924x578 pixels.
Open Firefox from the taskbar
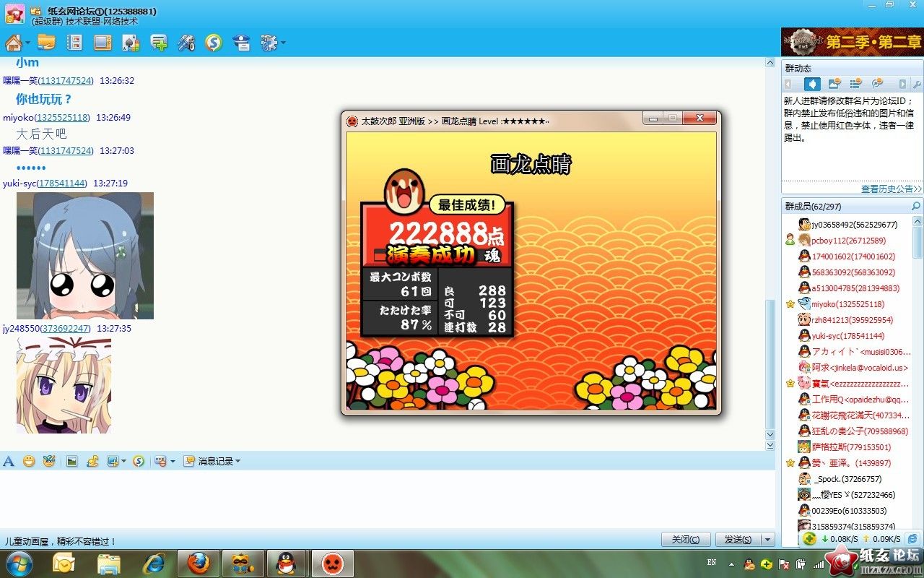pyautogui.click(x=199, y=563)
